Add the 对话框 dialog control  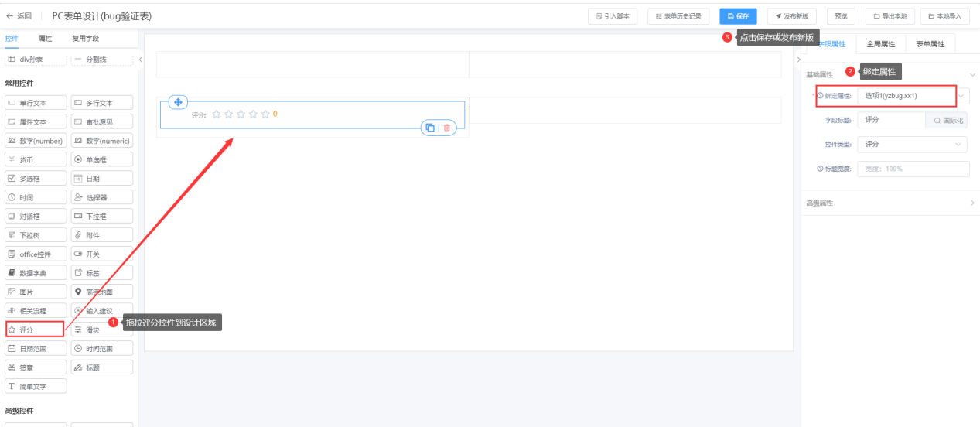coord(36,217)
